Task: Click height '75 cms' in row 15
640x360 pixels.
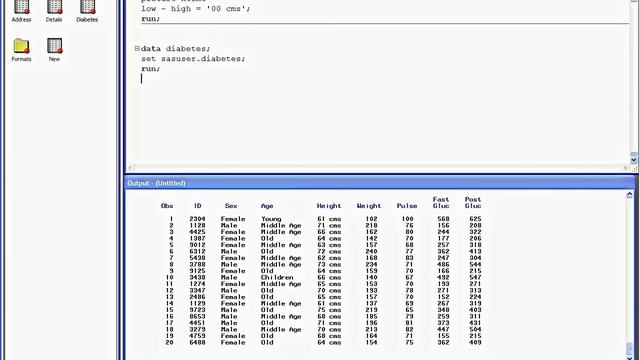Action: point(329,310)
